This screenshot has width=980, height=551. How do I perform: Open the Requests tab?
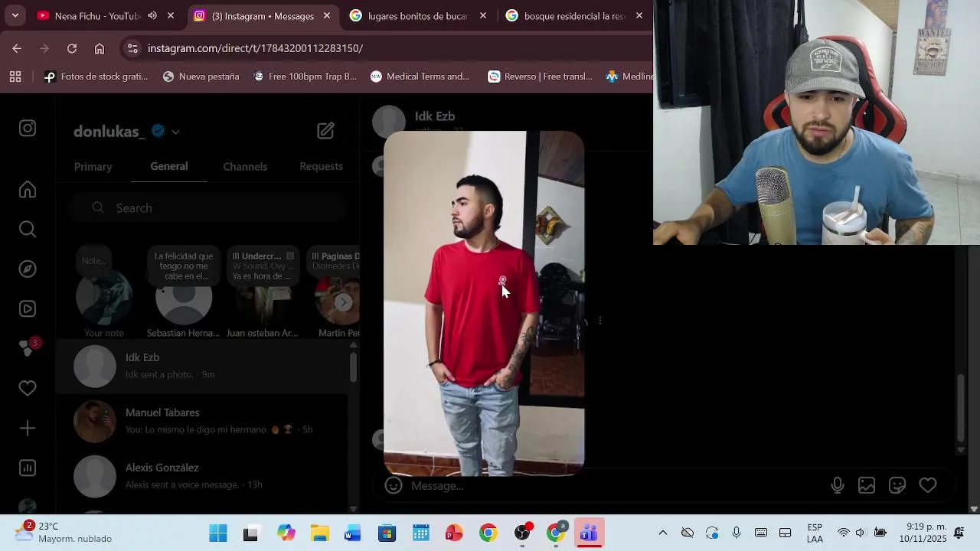pyautogui.click(x=321, y=166)
